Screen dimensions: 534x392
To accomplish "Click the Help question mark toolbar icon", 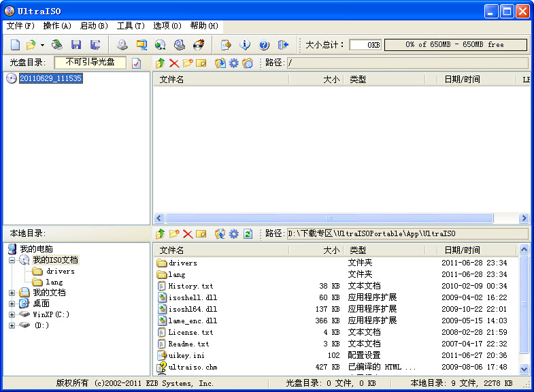I will [x=264, y=45].
